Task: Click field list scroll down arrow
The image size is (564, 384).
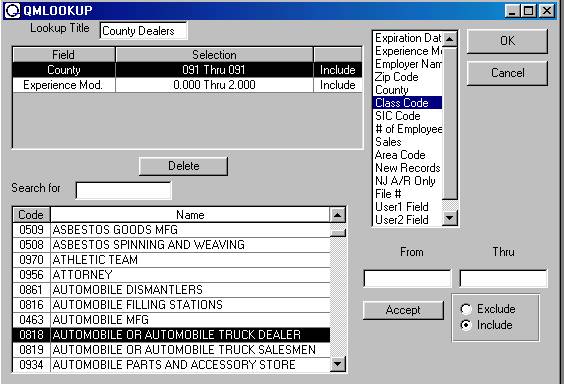Action: (450, 218)
